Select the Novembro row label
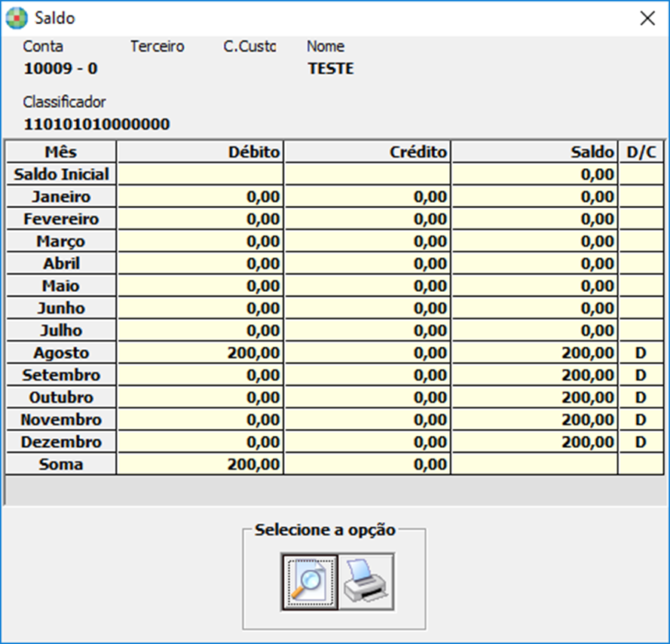 pyautogui.click(x=61, y=419)
